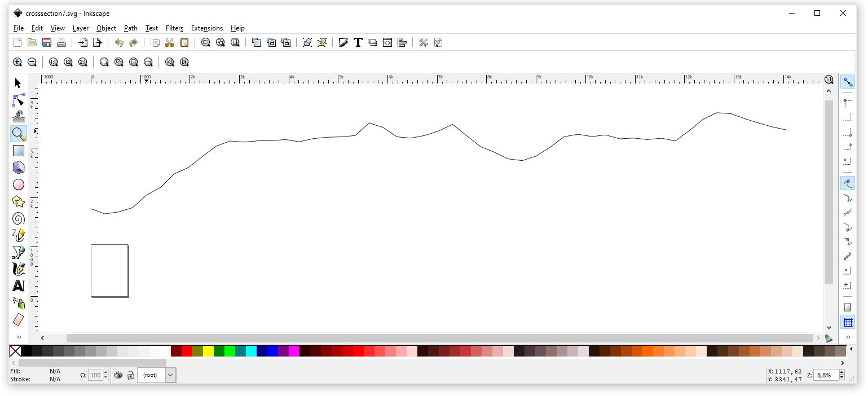Select the Node edit tool
This screenshot has height=396, width=868.
[18, 100]
